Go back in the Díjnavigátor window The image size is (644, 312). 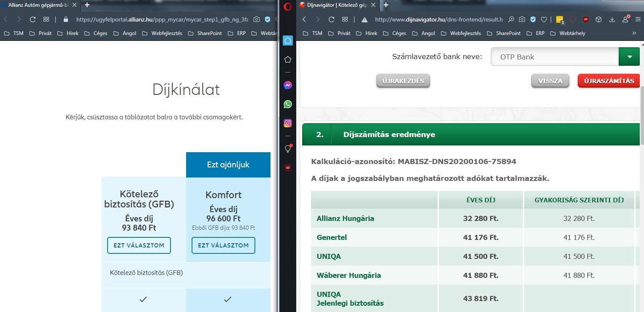[304, 19]
